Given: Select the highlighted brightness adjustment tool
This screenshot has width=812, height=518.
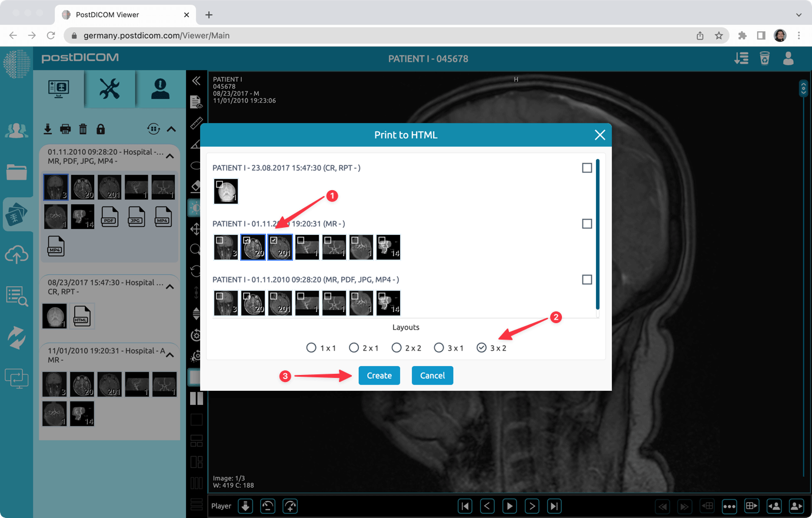Looking at the screenshot, I should point(197,207).
